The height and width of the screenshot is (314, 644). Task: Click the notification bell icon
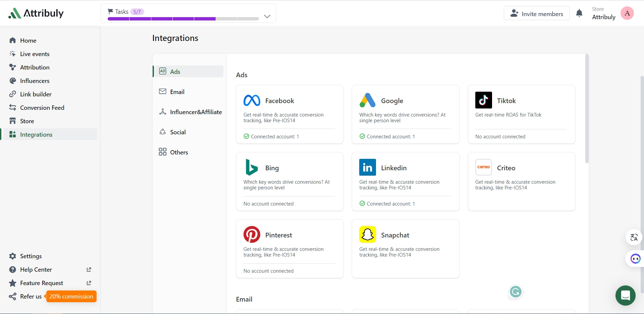579,13
